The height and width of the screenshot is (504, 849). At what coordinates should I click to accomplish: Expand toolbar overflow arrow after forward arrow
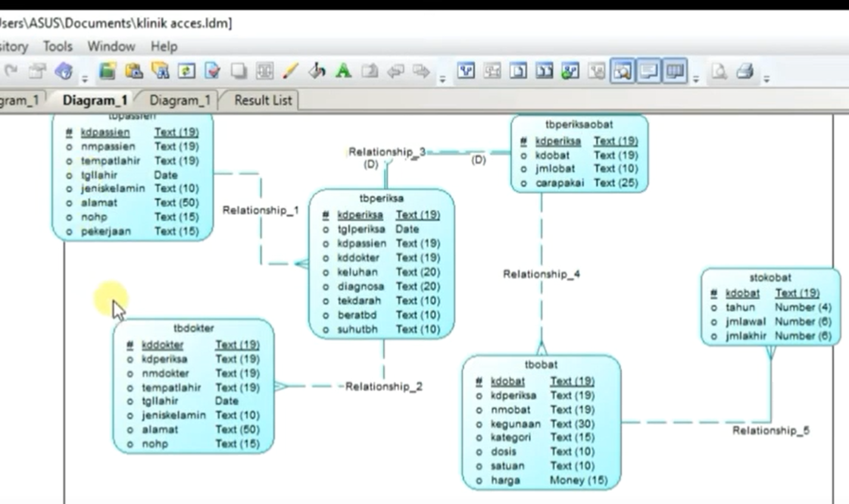pos(442,79)
